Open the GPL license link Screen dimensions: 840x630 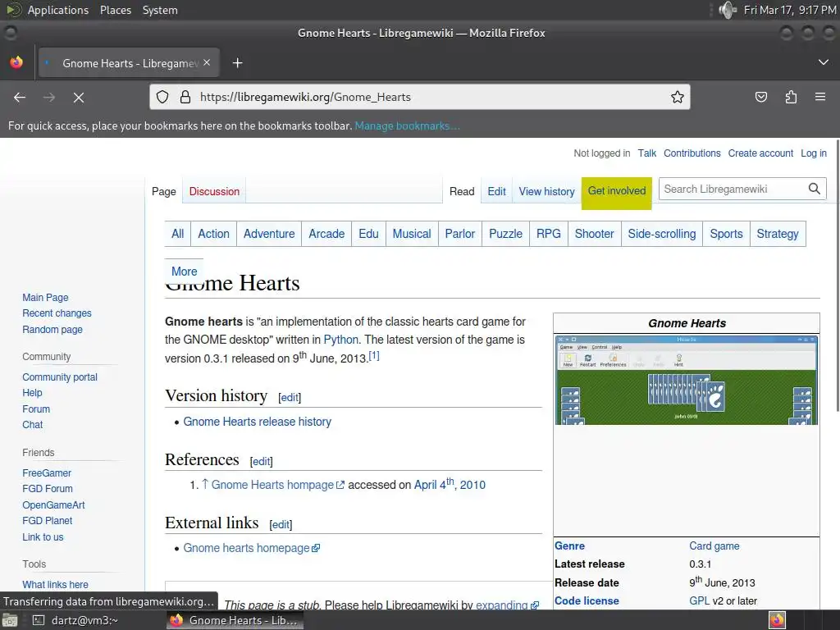click(x=699, y=601)
